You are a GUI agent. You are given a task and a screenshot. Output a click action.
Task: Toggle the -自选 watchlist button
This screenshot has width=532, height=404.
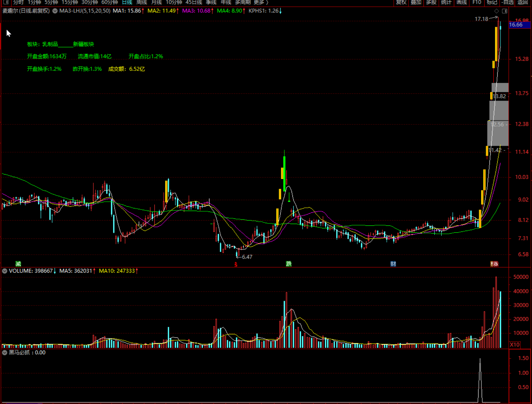coord(507,2)
